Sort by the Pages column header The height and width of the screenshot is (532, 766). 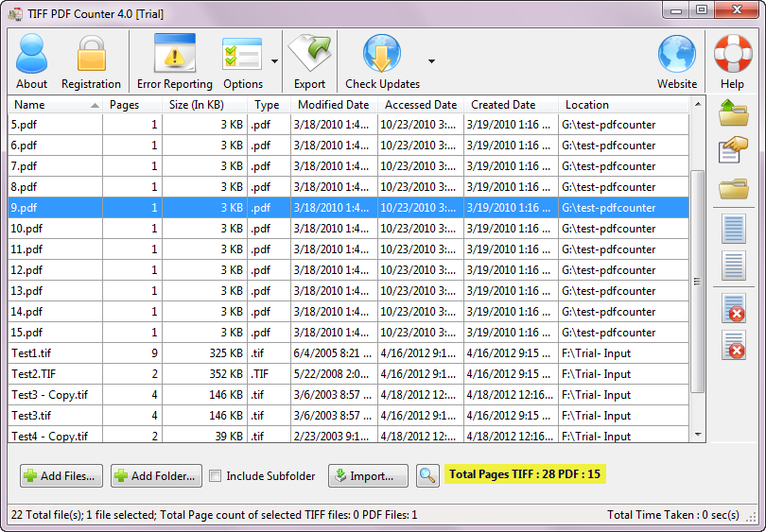(x=131, y=105)
